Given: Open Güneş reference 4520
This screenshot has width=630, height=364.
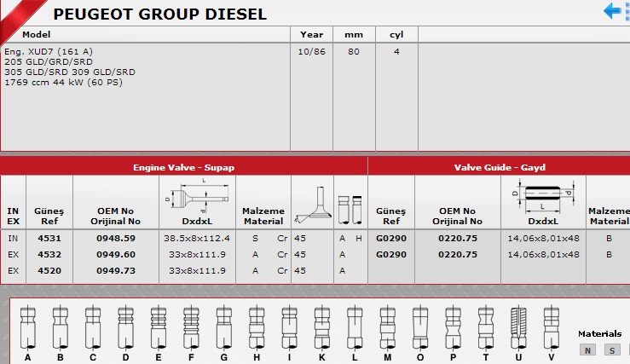Looking at the screenshot, I should pos(49,270).
